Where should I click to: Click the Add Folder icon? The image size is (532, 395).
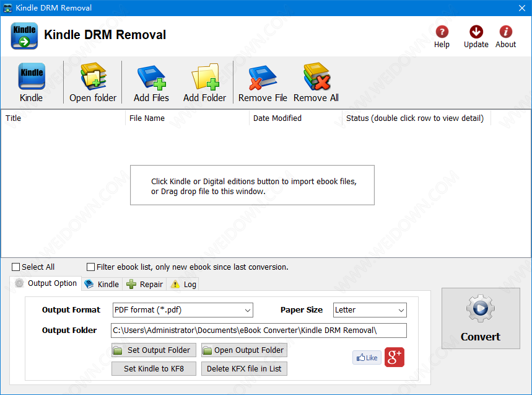205,76
